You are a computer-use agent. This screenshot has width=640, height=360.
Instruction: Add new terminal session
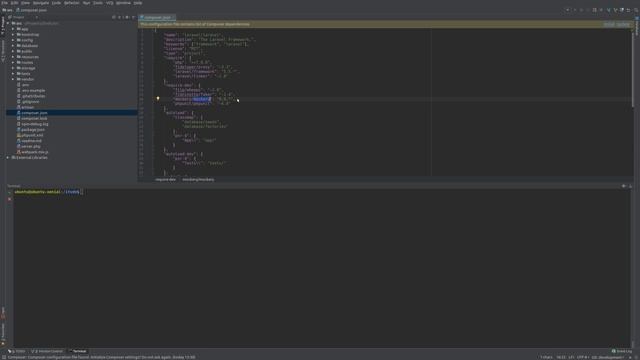tap(9, 192)
